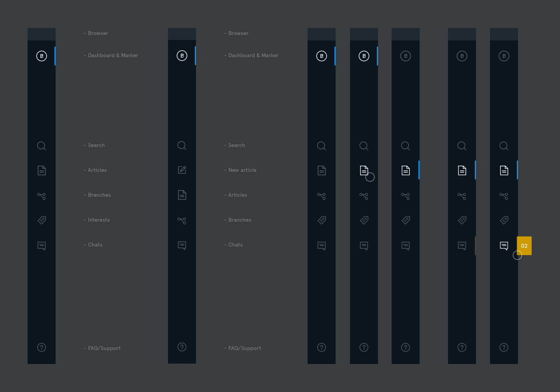Select Branches icon in sidebar containing the pencil icon
The image size is (560, 392).
pyautogui.click(x=182, y=220)
